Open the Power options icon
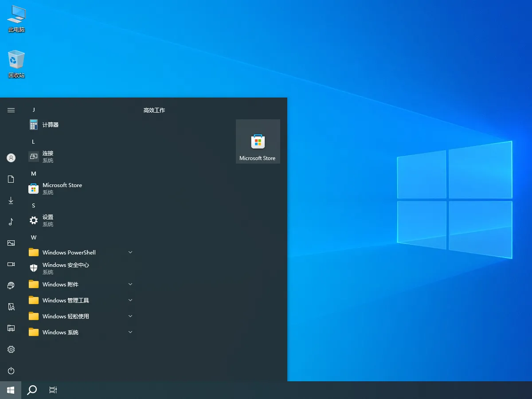 coord(11,371)
